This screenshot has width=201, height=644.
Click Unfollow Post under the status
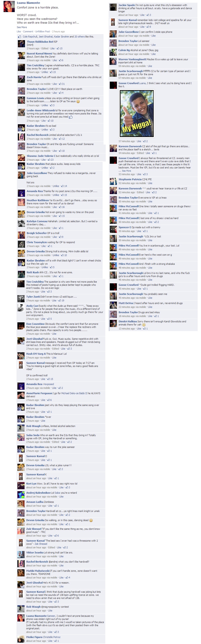(43, 31)
